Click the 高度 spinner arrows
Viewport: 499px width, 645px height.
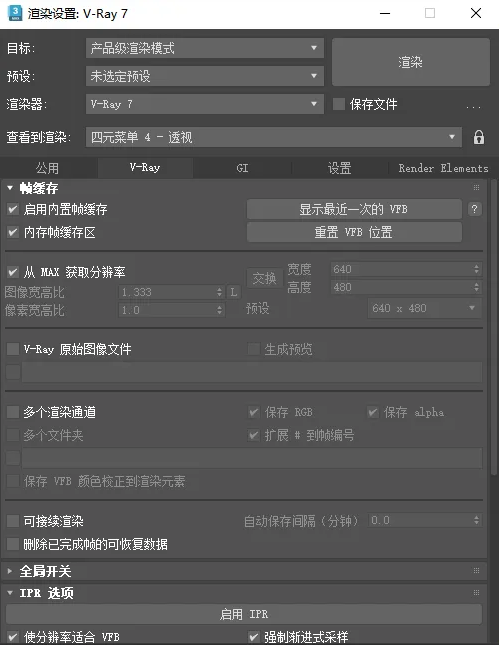[476, 287]
